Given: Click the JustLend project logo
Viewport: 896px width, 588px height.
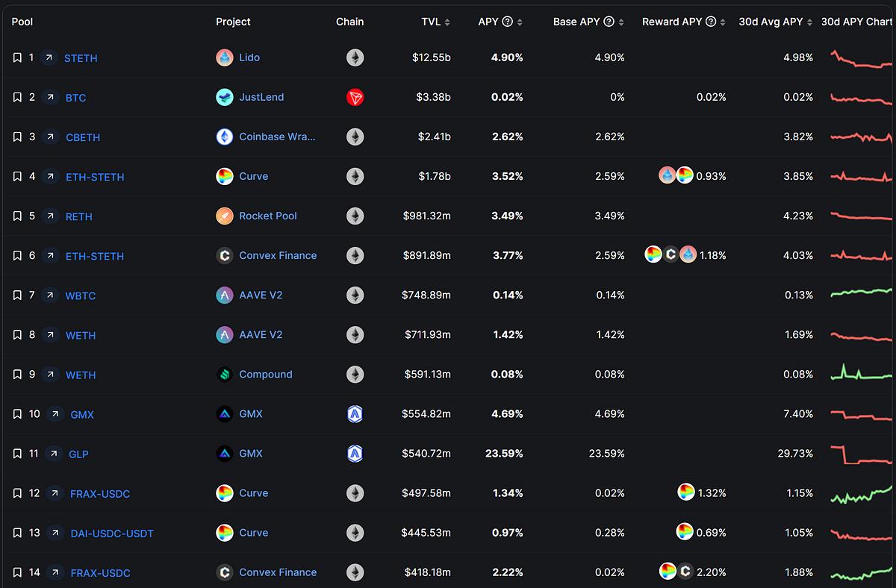Looking at the screenshot, I should click(x=225, y=97).
